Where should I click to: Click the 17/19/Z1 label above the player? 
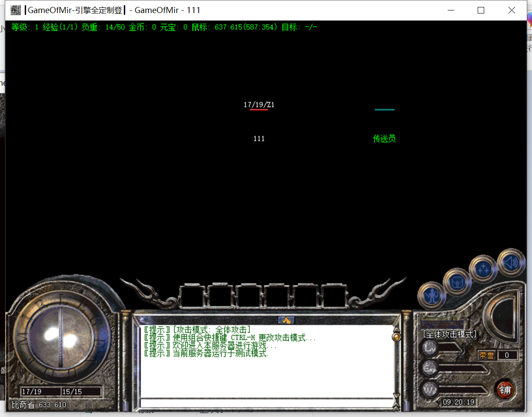[x=259, y=105]
